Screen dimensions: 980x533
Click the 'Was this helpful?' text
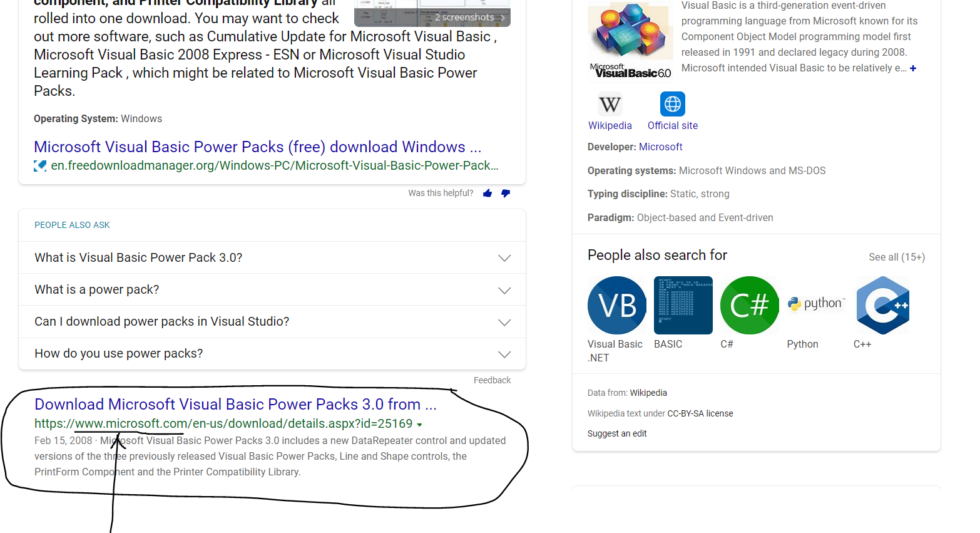[441, 193]
